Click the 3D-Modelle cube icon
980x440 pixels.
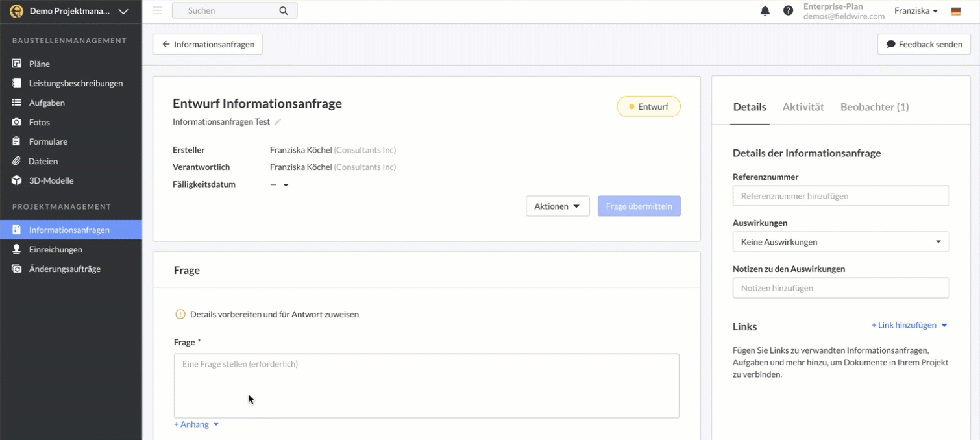[17, 180]
